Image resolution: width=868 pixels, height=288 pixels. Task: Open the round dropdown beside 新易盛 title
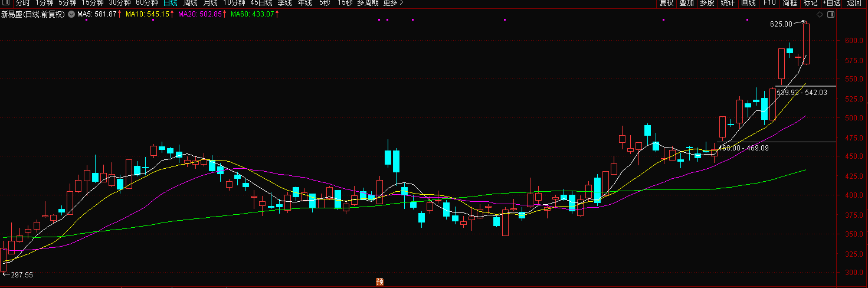point(70,14)
